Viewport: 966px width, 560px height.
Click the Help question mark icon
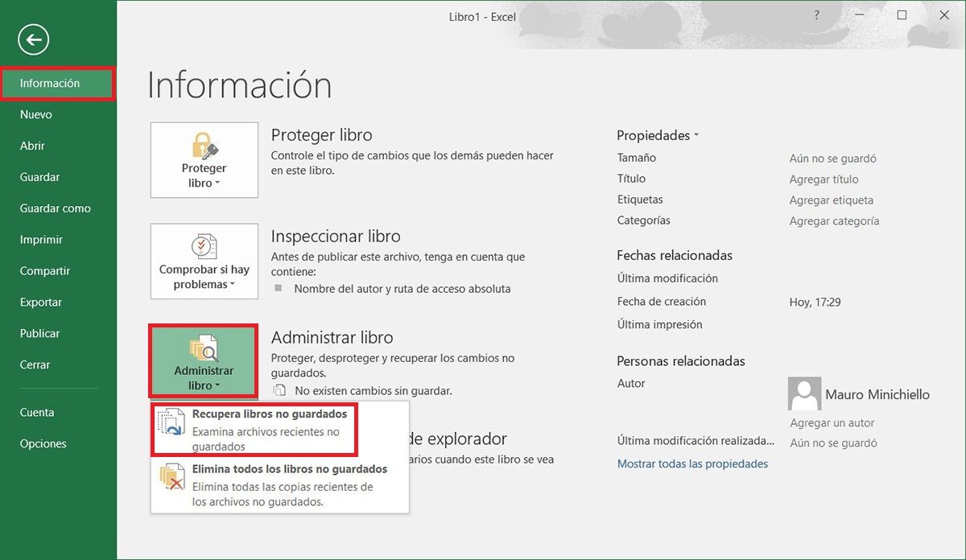pos(815,14)
